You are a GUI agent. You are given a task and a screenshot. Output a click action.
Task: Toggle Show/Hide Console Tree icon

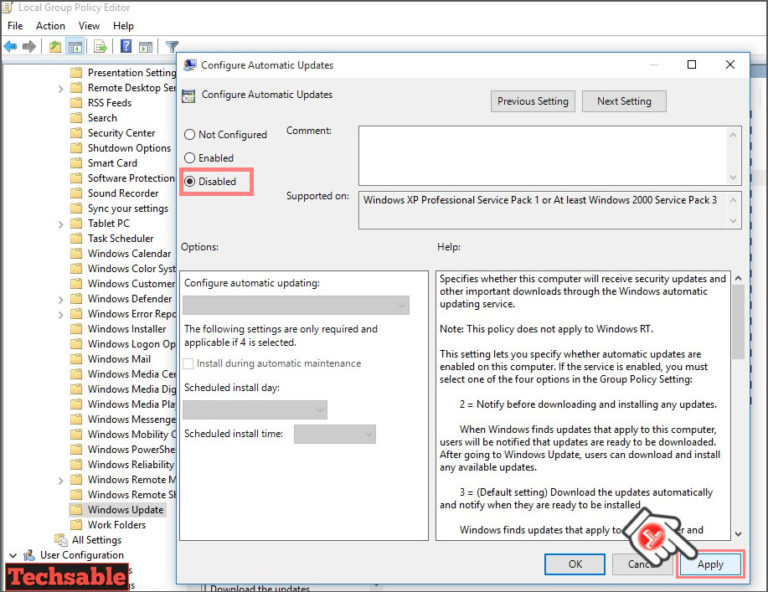click(x=75, y=46)
